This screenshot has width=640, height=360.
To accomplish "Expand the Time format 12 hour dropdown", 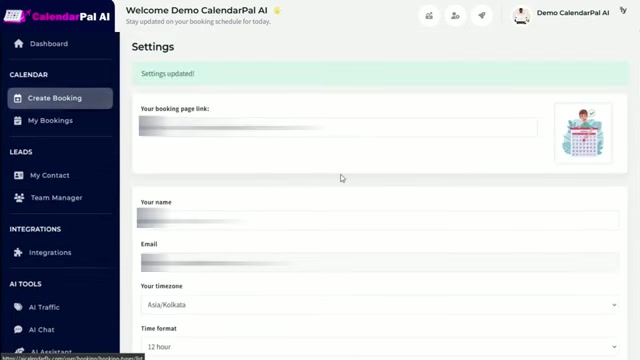I will click(x=379, y=347).
